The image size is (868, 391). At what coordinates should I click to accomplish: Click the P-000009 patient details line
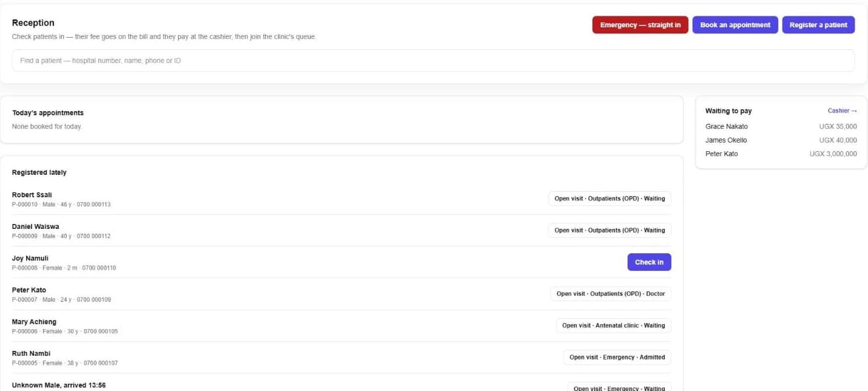(61, 236)
